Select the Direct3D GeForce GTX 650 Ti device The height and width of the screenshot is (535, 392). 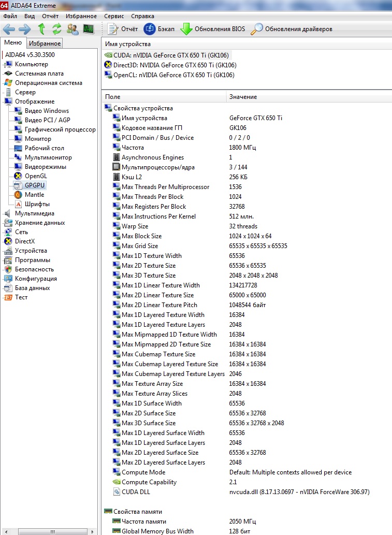click(175, 65)
